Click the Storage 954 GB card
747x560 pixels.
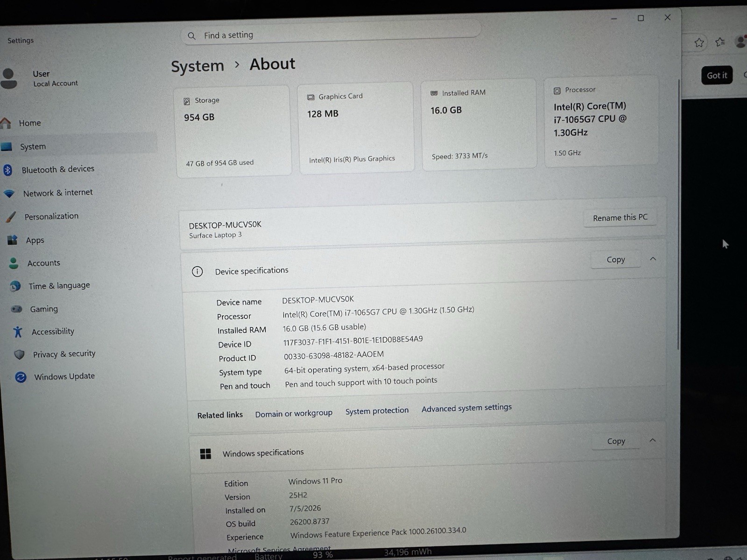[233, 131]
